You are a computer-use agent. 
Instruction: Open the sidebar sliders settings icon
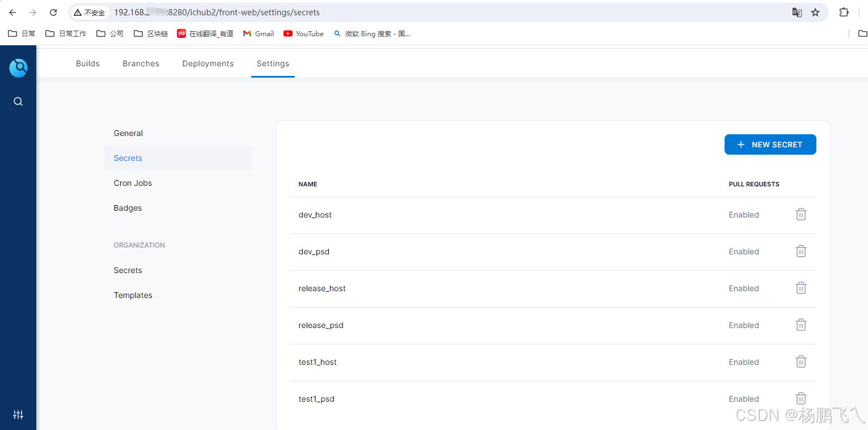point(18,415)
